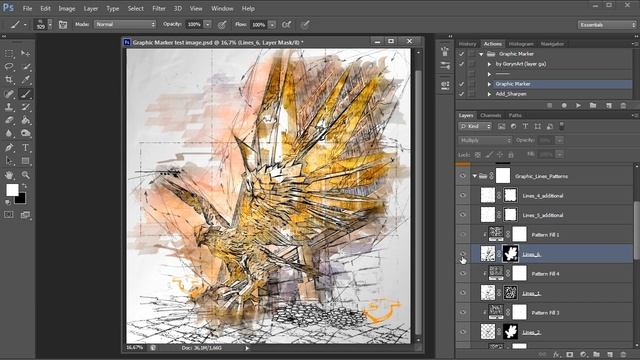Swap foreground and background colors
The width and height of the screenshot is (640, 360).
click(x=25, y=186)
